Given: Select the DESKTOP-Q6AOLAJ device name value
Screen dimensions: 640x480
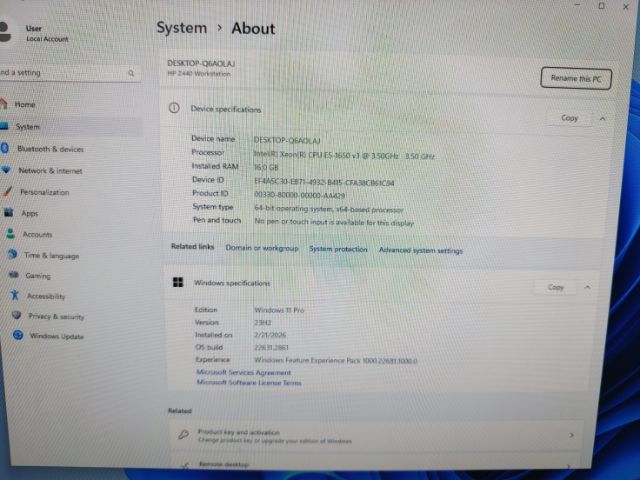Looking at the screenshot, I should [x=287, y=140].
